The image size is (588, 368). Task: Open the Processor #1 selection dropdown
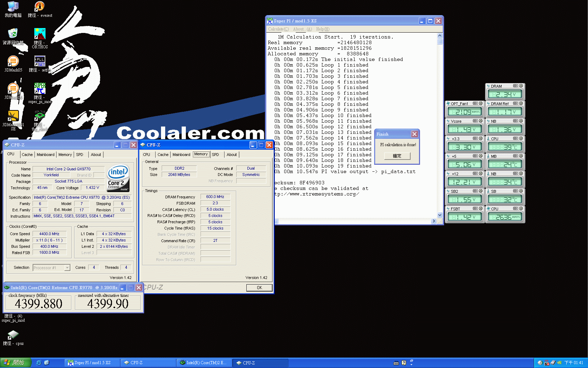point(67,268)
